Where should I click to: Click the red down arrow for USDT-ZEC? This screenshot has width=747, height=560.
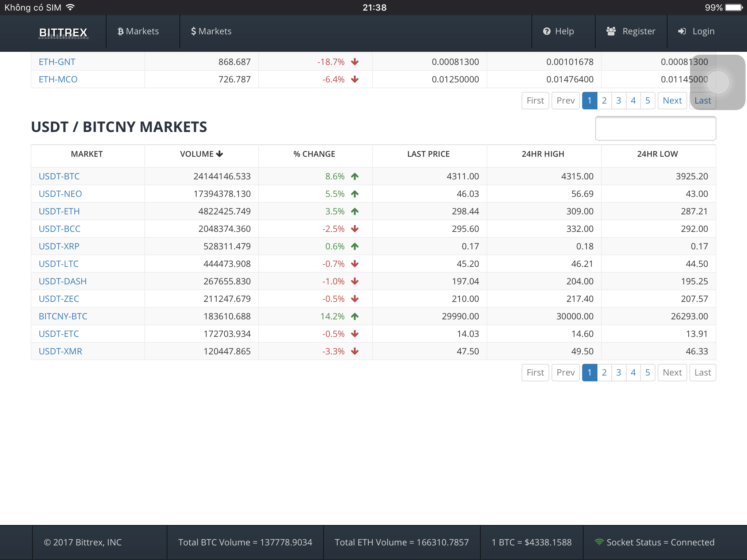point(355,299)
